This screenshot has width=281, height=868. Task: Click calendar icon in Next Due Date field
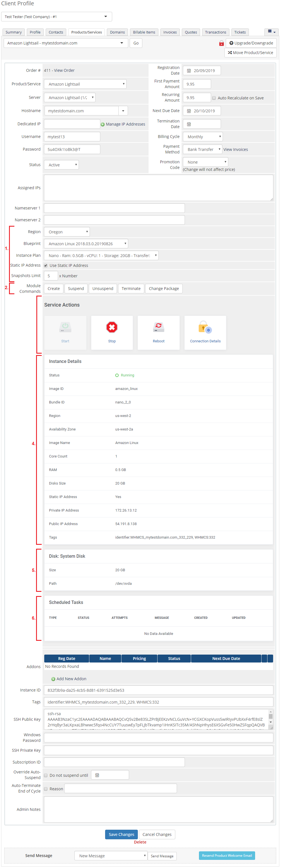click(x=189, y=111)
